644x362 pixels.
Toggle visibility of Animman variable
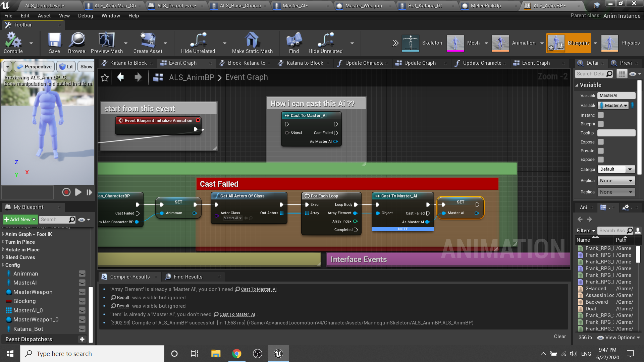82,274
